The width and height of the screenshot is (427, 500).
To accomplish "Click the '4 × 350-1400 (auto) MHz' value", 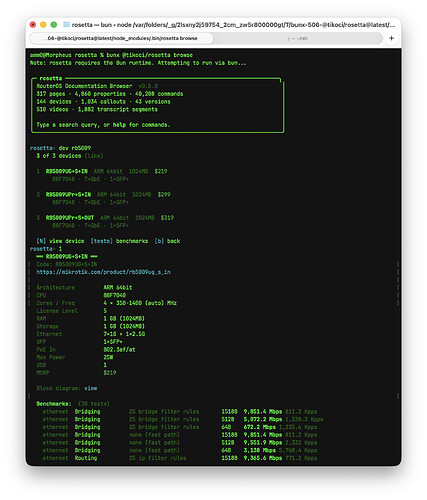I will pyautogui.click(x=140, y=303).
